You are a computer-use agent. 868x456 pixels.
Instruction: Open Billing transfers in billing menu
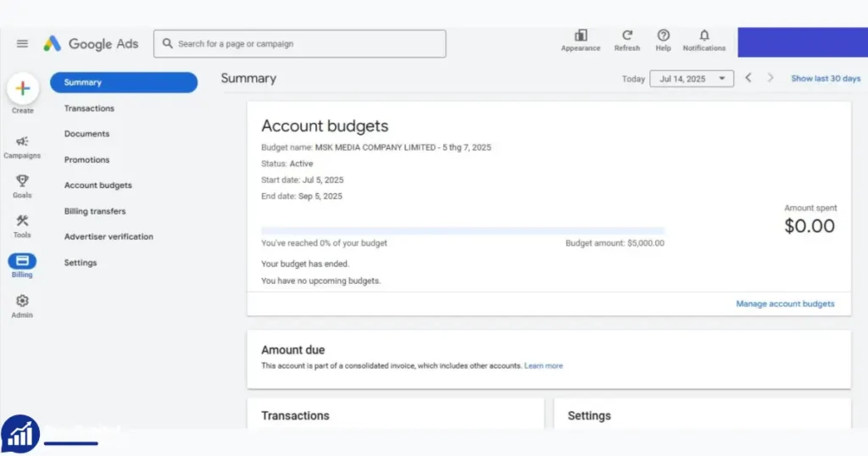point(95,211)
